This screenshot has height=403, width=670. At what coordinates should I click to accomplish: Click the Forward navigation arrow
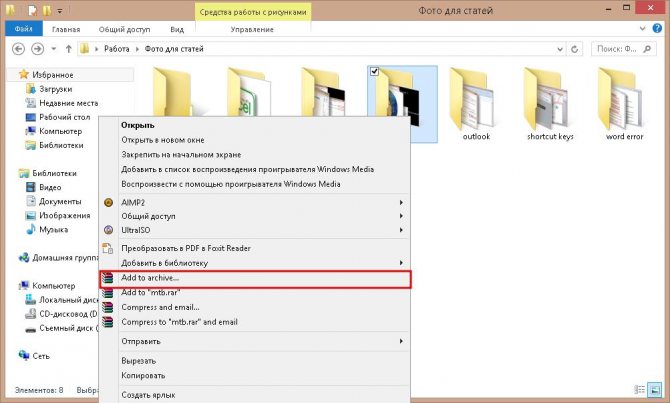(38, 49)
